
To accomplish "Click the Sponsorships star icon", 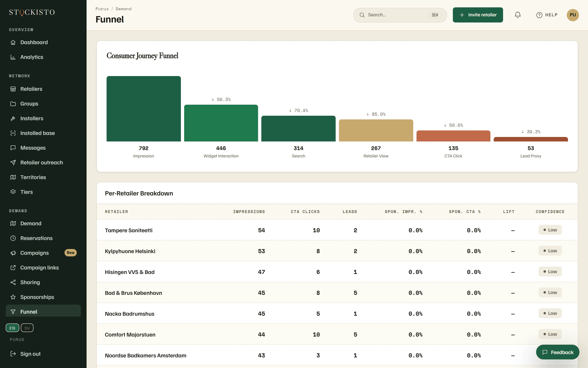I will tap(13, 297).
